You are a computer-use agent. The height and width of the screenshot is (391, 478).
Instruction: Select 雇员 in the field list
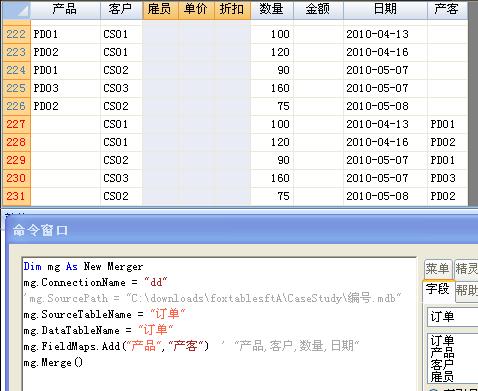[x=442, y=376]
